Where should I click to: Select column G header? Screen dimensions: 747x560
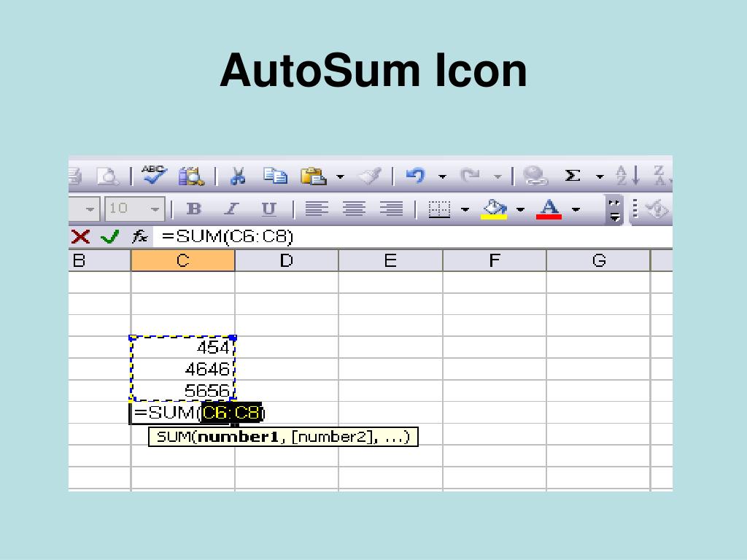(598, 260)
